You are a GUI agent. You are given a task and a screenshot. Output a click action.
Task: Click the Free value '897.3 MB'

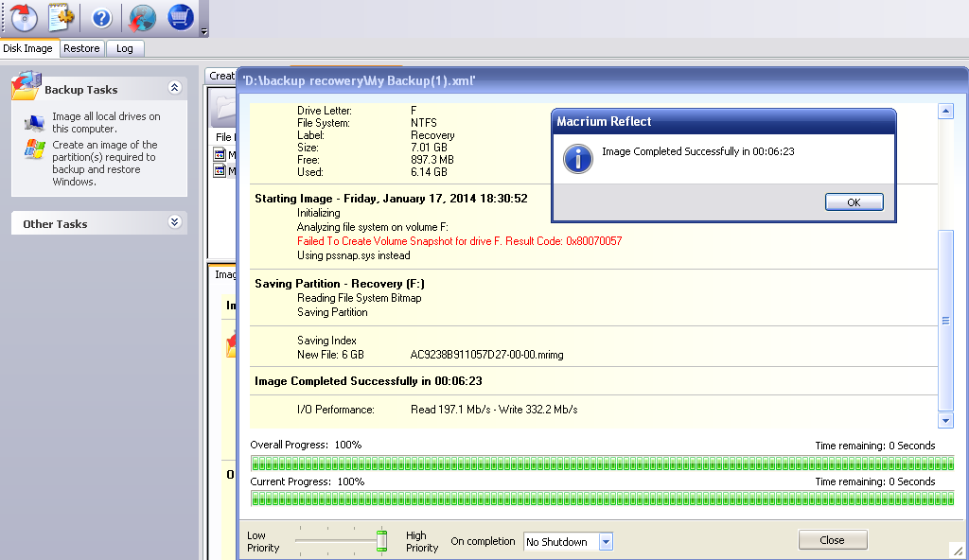(432, 160)
